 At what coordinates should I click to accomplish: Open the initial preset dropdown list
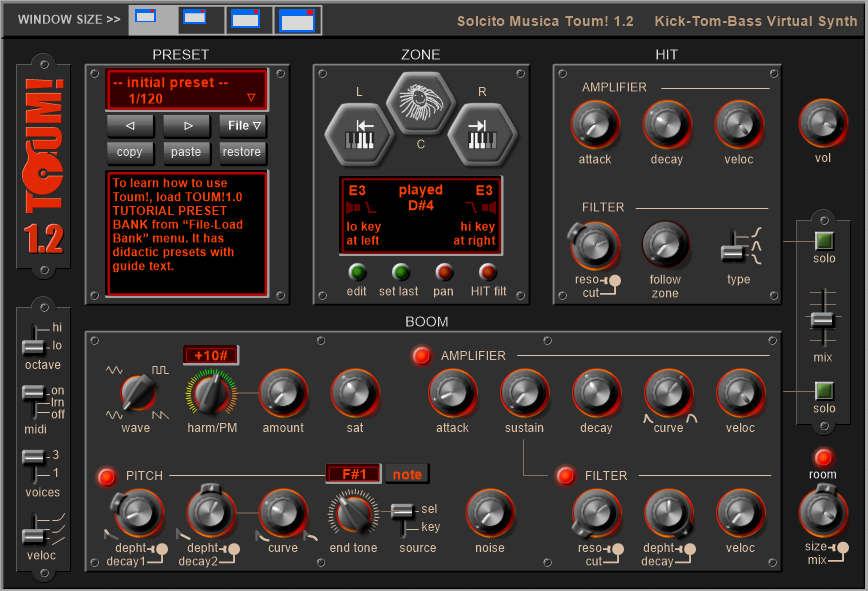(187, 90)
